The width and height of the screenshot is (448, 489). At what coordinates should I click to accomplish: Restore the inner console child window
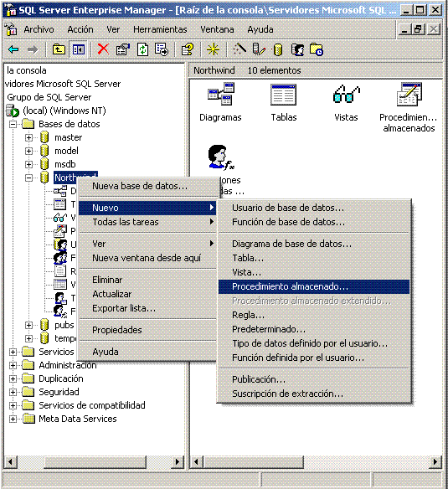pos(419,29)
